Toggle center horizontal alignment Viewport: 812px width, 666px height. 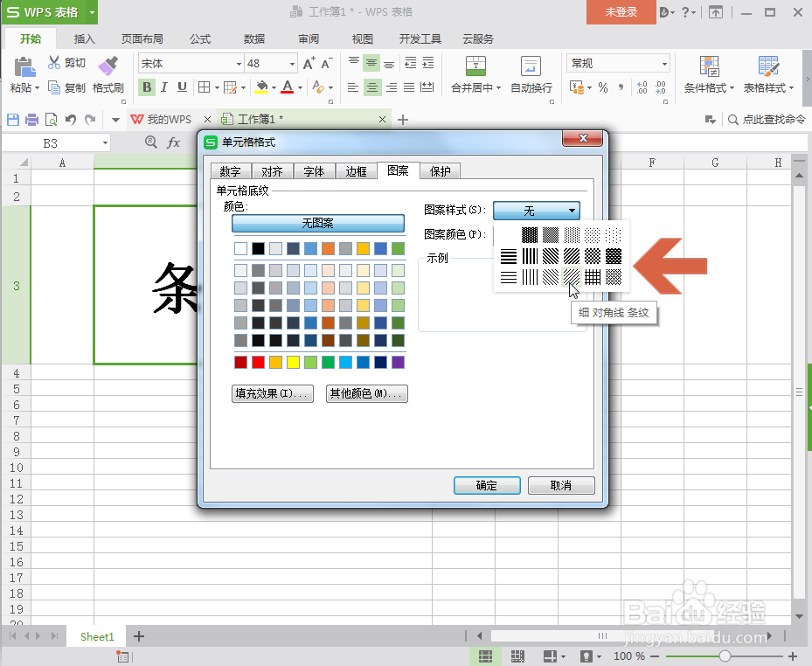coord(371,87)
